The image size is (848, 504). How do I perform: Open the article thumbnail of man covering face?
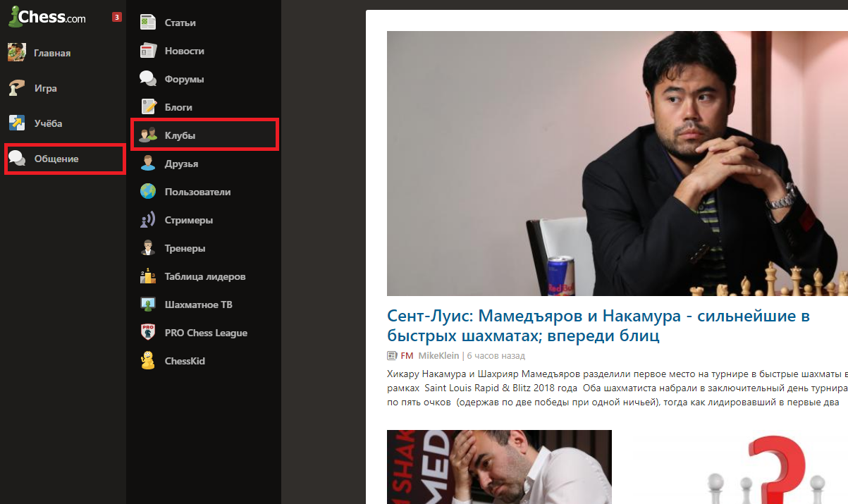tap(499, 467)
